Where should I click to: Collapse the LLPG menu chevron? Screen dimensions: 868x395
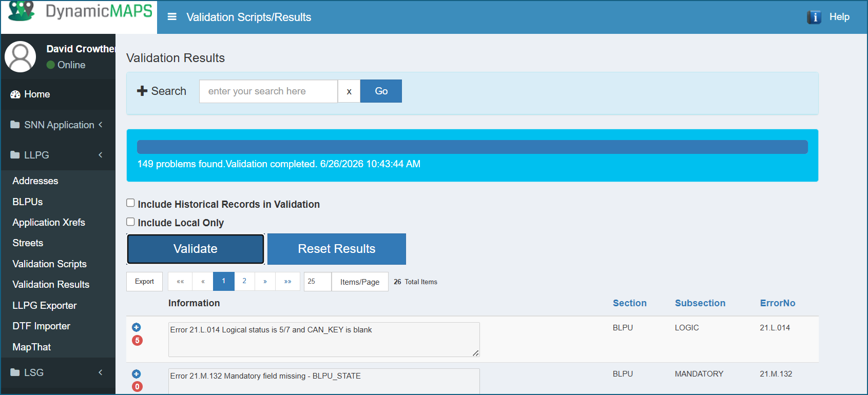click(101, 154)
